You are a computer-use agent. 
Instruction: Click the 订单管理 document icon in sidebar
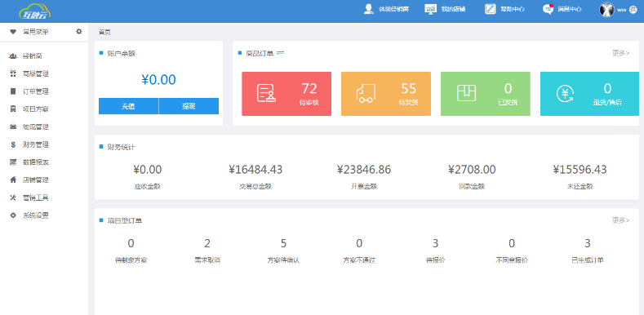13,91
